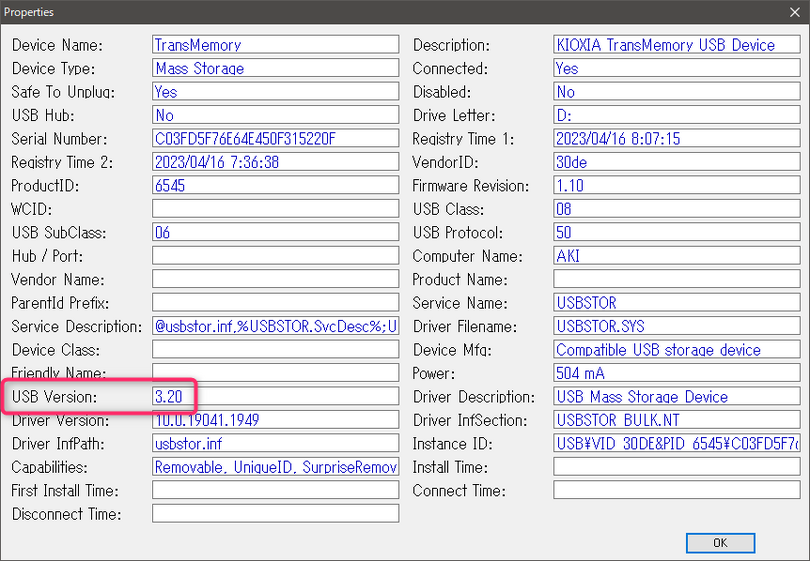Click the Service Name field USBSTOR
Screen dimensions: 810x561
(677, 303)
